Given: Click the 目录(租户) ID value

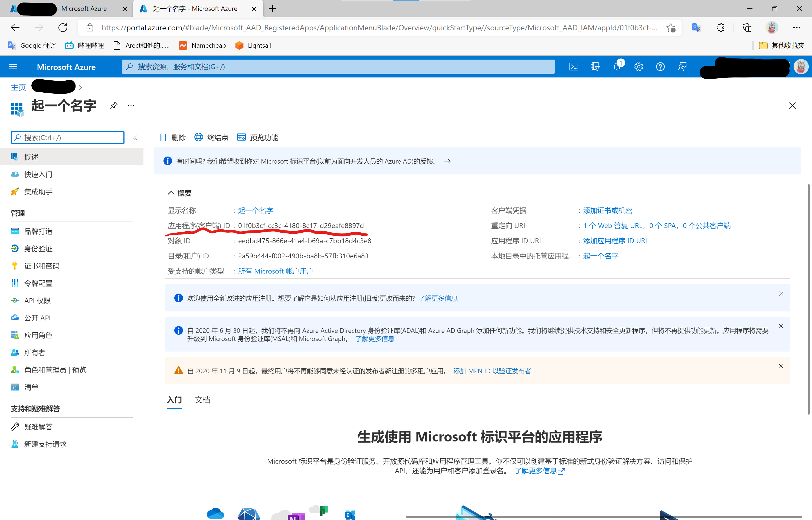Looking at the screenshot, I should (x=303, y=256).
